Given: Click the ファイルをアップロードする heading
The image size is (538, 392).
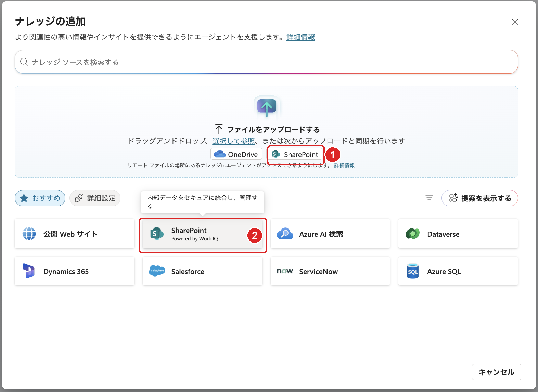Looking at the screenshot, I should (273, 130).
